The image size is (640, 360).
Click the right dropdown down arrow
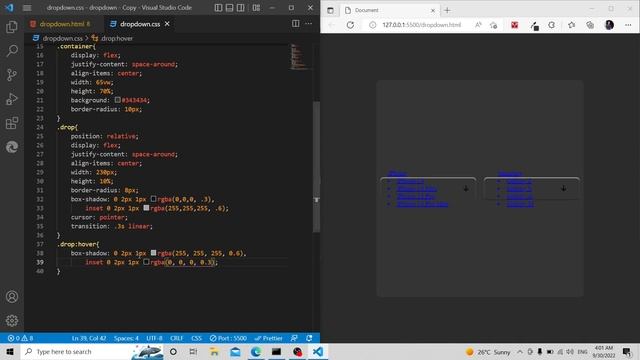(563, 189)
